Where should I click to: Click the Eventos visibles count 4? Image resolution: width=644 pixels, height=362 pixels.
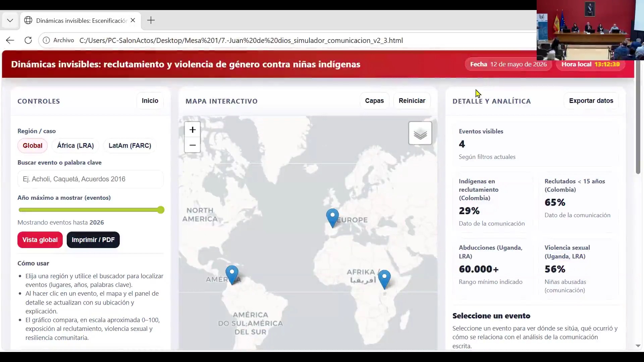coord(462,144)
